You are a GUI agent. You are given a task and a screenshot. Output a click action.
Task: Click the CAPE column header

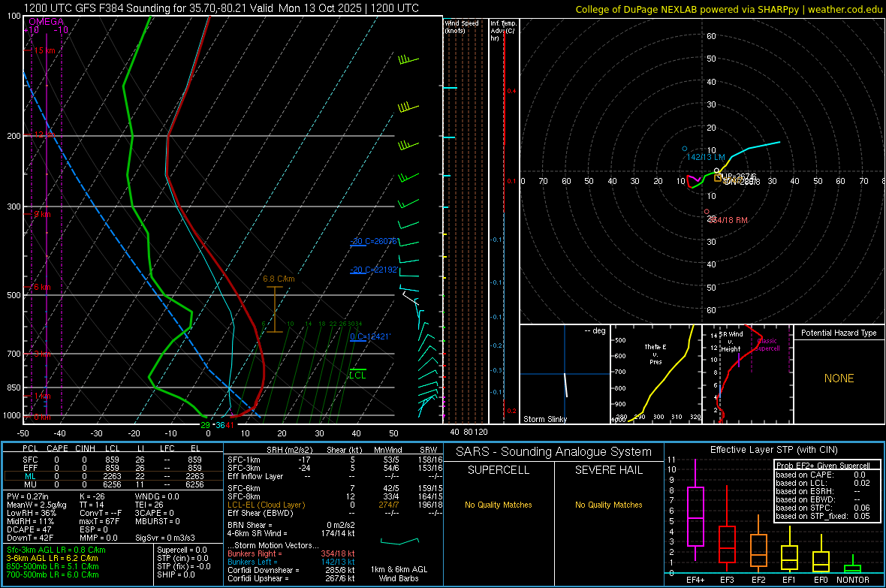click(x=57, y=448)
